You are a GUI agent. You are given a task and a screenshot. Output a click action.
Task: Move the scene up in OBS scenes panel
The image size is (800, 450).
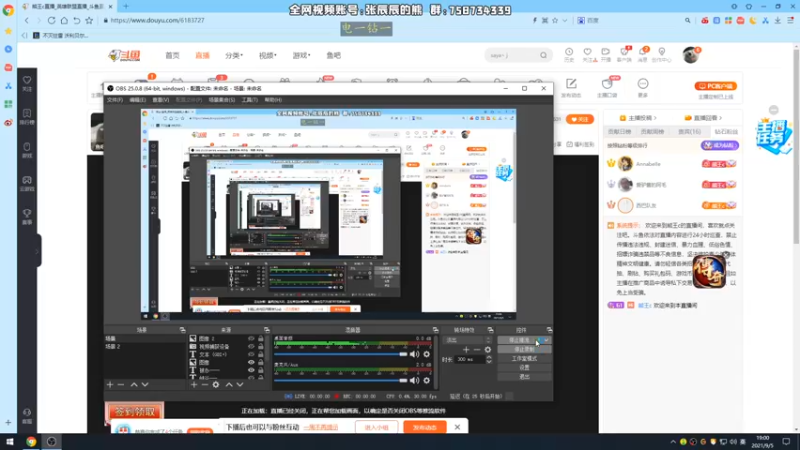pyautogui.click(x=134, y=385)
